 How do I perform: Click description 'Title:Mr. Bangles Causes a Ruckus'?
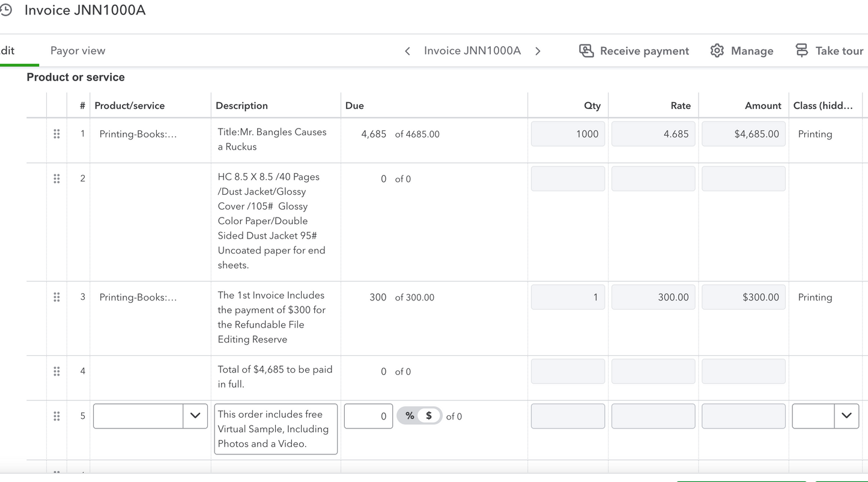[x=272, y=139]
